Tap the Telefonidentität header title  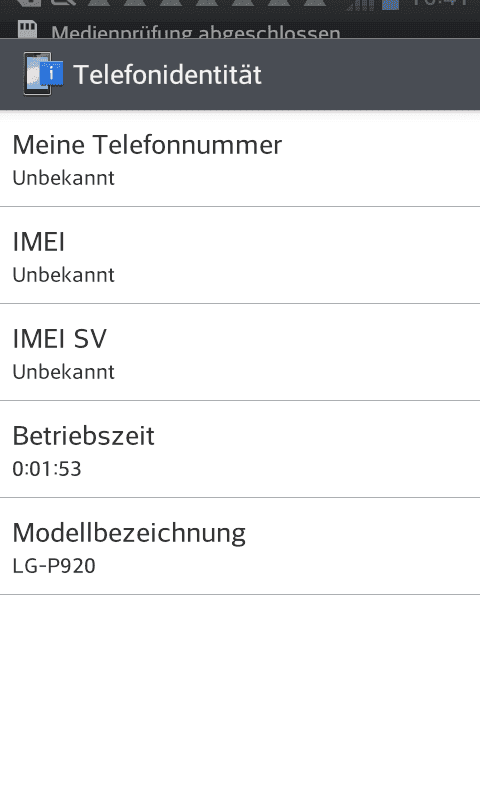pyautogui.click(x=167, y=74)
